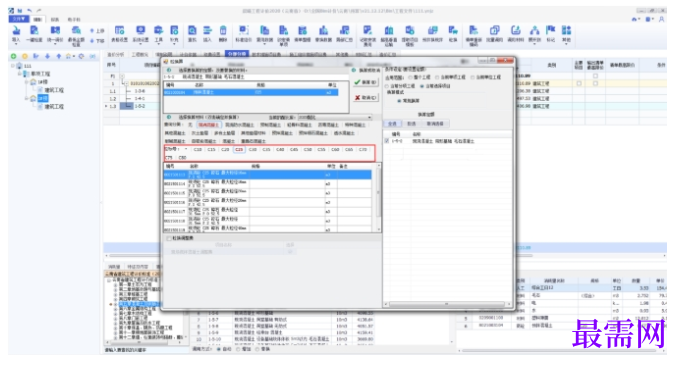Click the user account icon in the top-right corner

point(661,19)
